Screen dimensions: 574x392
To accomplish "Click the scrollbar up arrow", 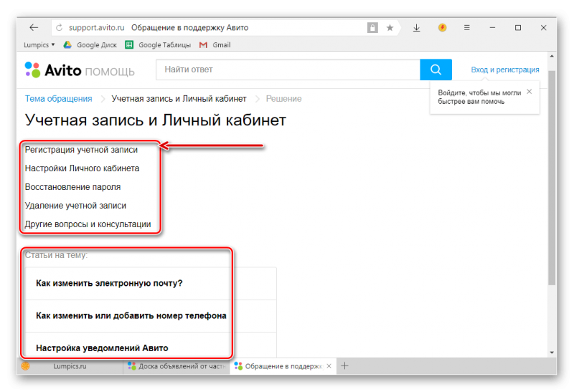I will pos(552,57).
